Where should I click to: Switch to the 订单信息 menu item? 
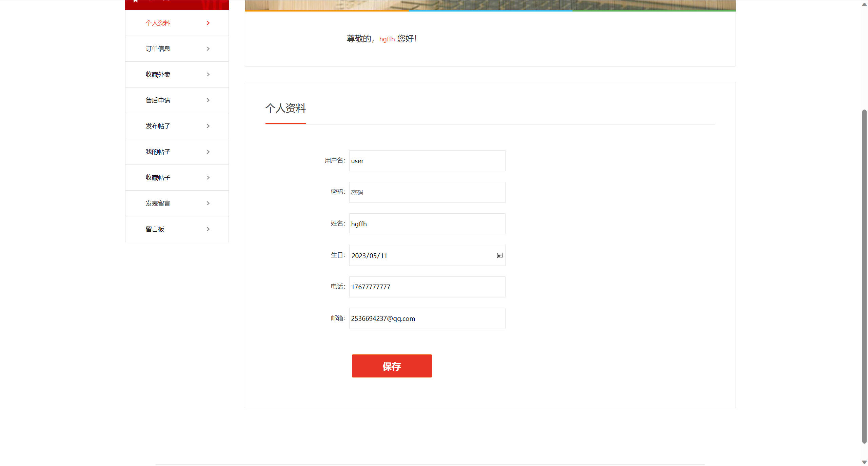158,48
